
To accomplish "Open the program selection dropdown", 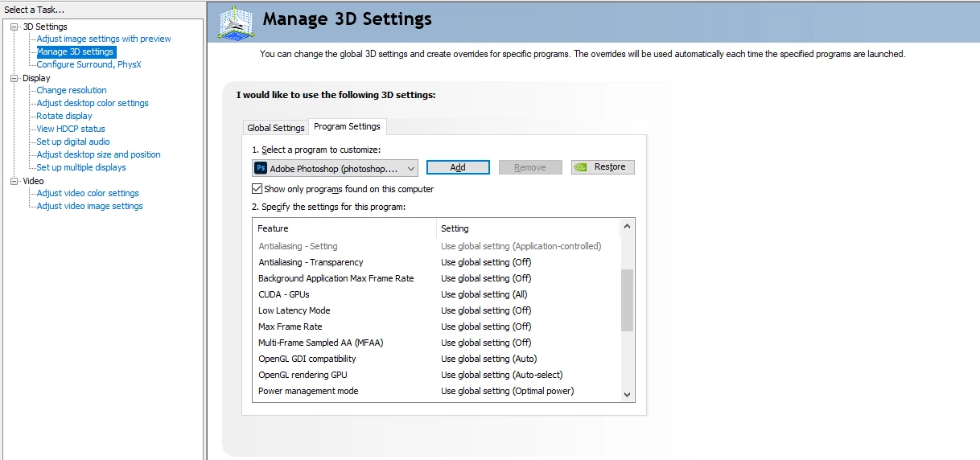I will (x=335, y=168).
